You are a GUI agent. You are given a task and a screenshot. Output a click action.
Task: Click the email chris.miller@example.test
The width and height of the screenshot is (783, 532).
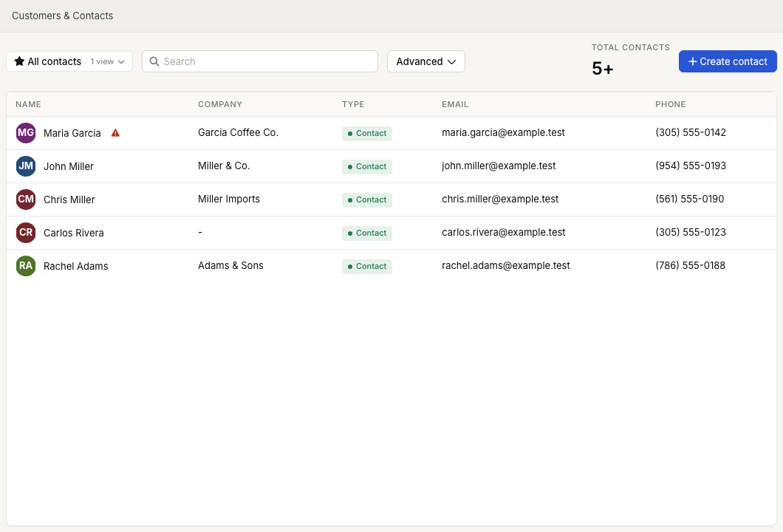click(500, 199)
